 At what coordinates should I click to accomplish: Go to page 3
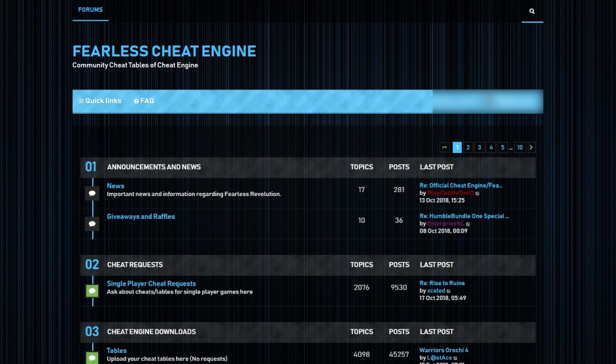[479, 147]
